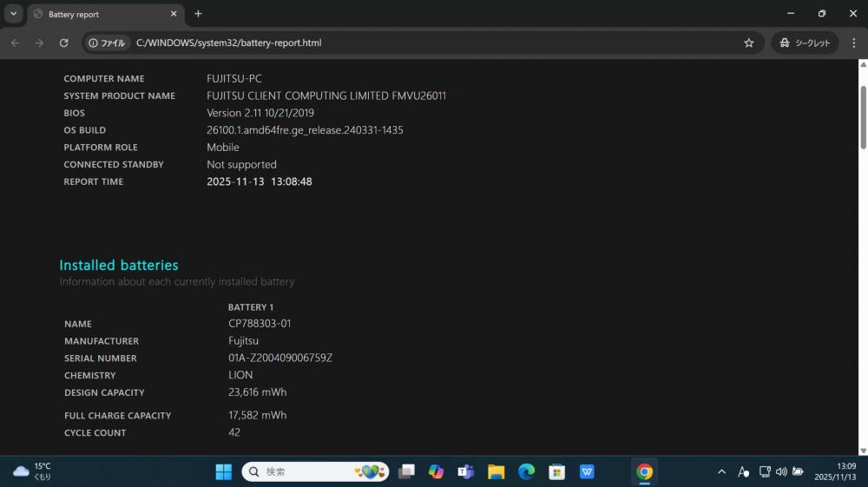The image size is (868, 487).
Task: Click OS build value 26100.1.amd64fre
Action: point(305,130)
